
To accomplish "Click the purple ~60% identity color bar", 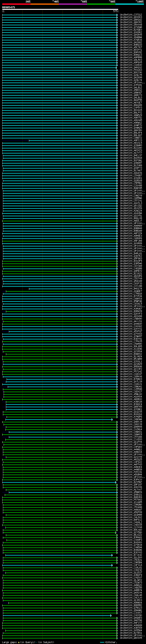I will click(x=73, y=4).
